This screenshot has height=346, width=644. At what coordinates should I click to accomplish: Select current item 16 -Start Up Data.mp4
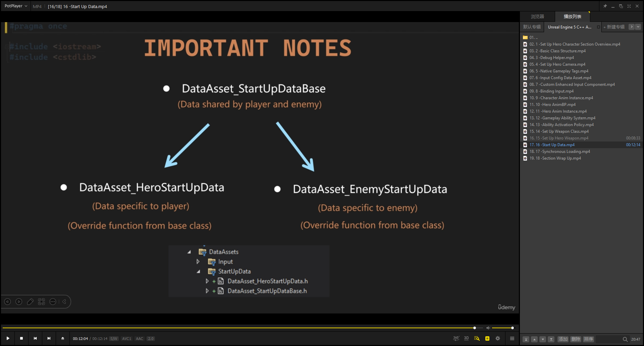pyautogui.click(x=582, y=145)
